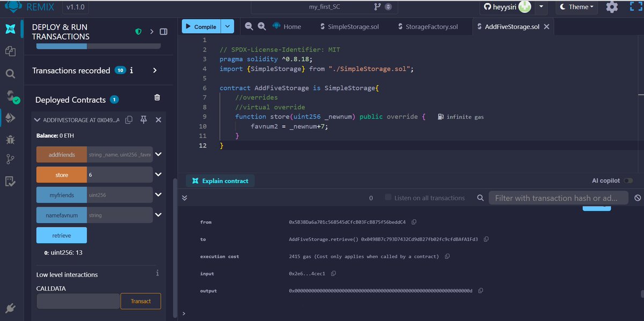Click the green shield icon in panel header
The width and height of the screenshot is (644, 321).
(138, 32)
